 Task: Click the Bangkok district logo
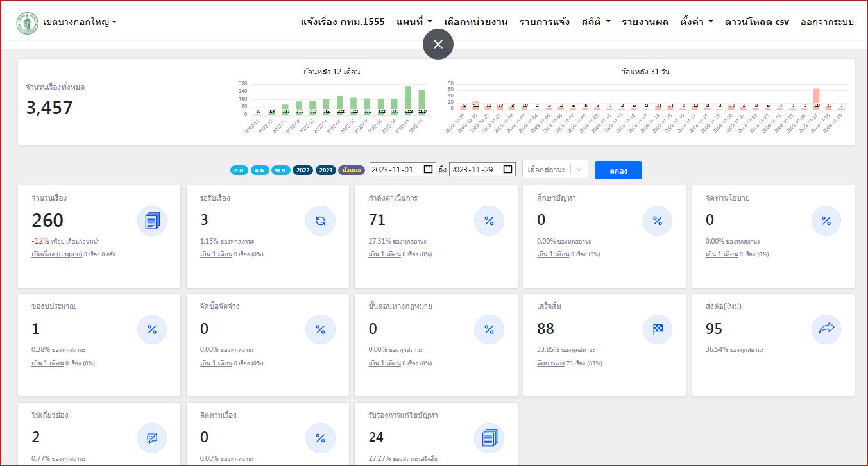[x=27, y=22]
